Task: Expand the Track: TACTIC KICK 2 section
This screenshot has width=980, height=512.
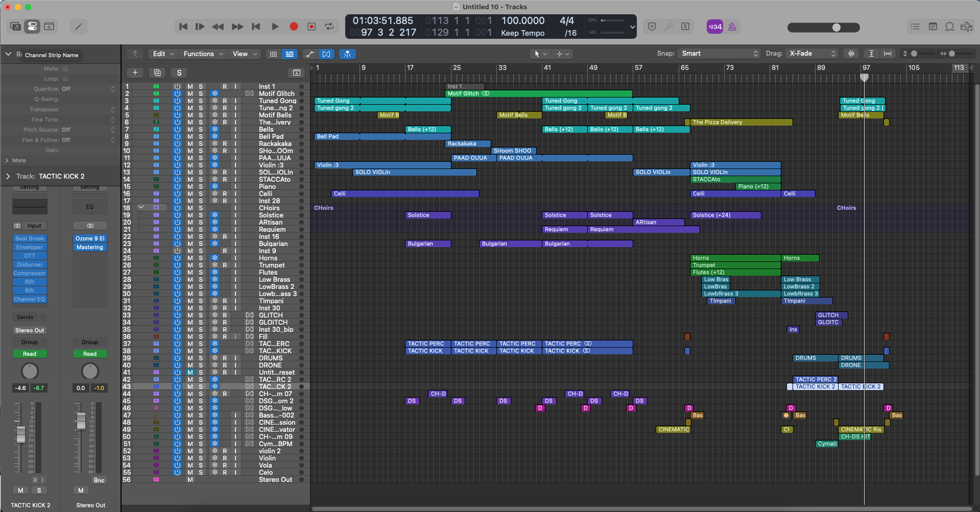Action: 8,176
